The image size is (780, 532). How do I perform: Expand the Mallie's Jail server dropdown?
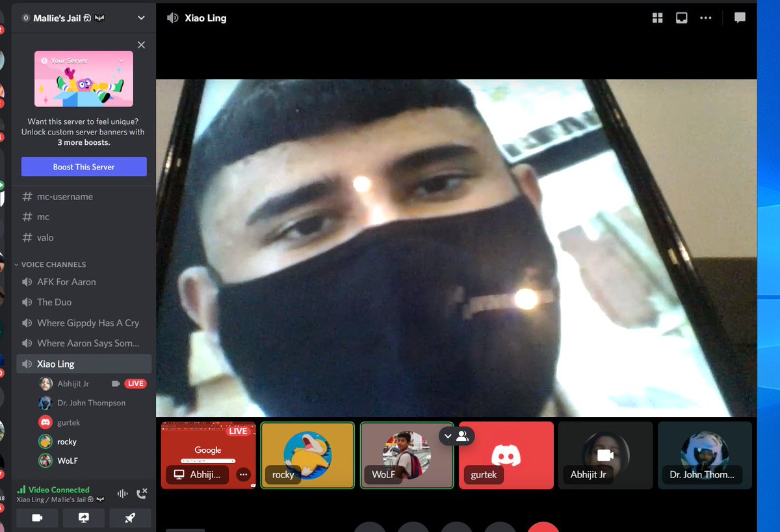(141, 18)
